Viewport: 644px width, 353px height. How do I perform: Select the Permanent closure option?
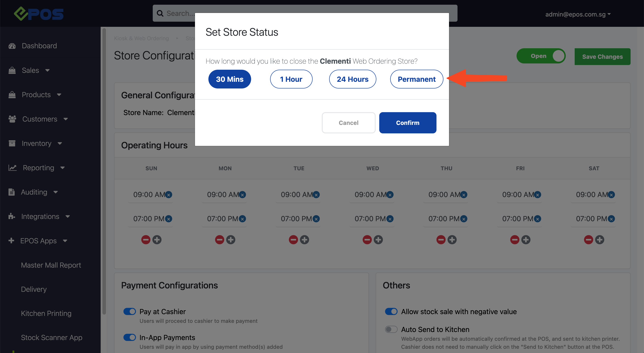[417, 79]
